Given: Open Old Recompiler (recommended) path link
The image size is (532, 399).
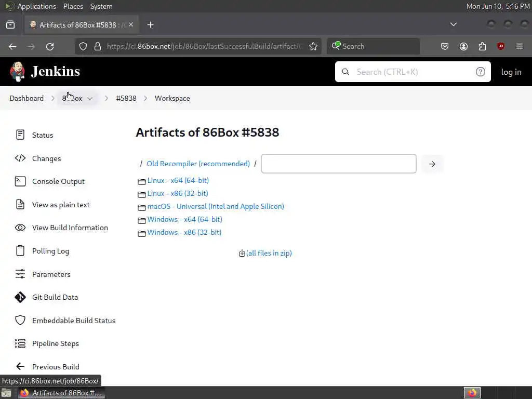Looking at the screenshot, I should (x=198, y=164).
